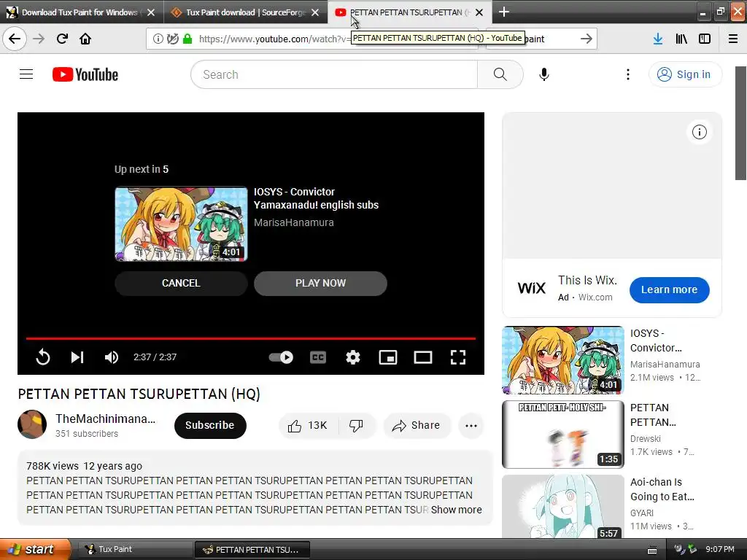
Task: Open the browser Downloads icon
Action: (658, 39)
